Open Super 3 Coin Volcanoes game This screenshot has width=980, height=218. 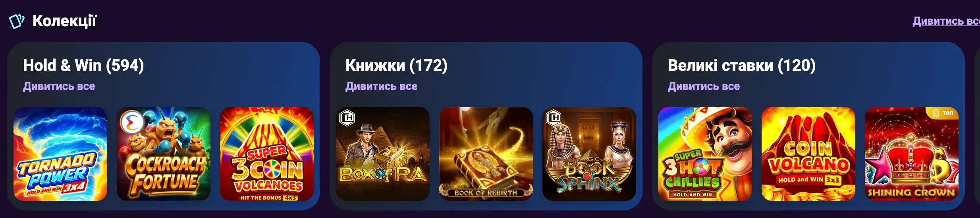click(x=267, y=154)
